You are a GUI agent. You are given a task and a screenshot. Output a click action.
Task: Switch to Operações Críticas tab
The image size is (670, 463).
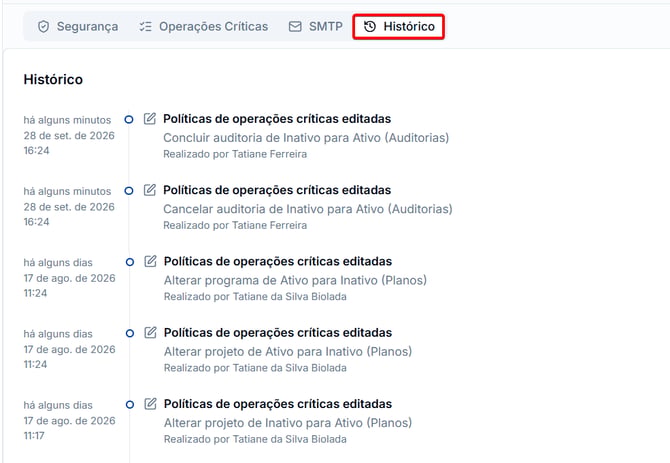pos(204,26)
